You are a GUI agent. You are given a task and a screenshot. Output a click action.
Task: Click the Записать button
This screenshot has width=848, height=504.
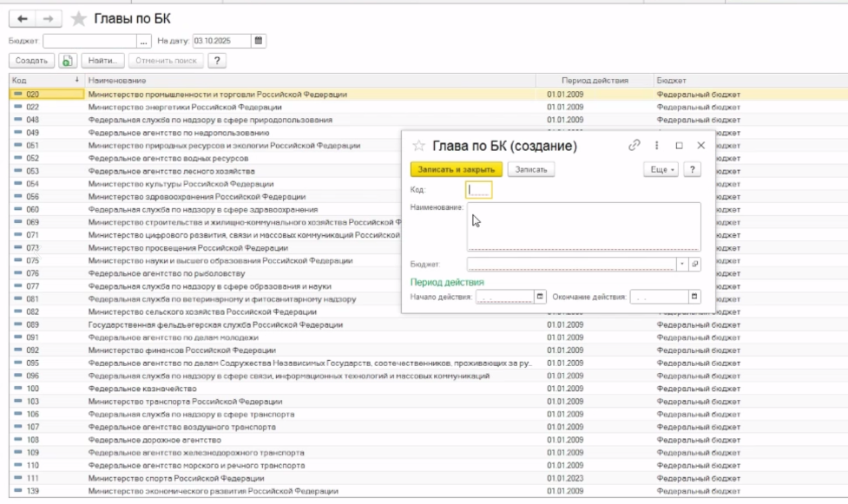pos(531,170)
